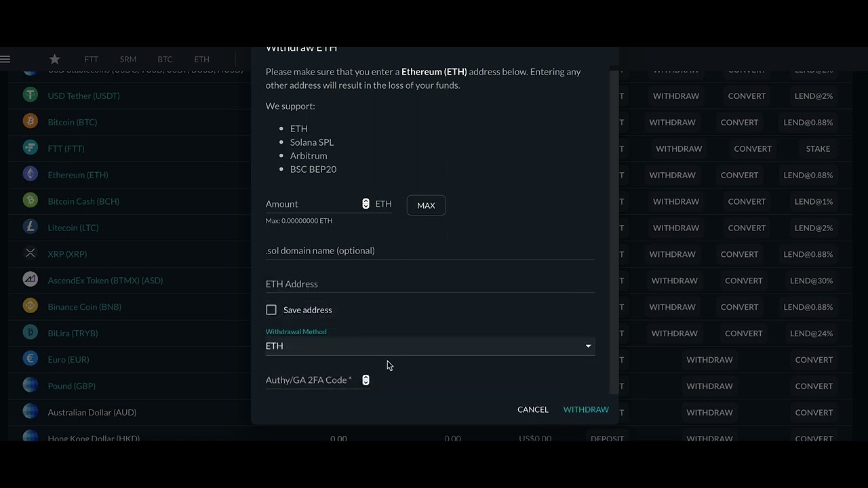The height and width of the screenshot is (488, 868).
Task: Click the Australian Dollar flag icon
Action: pyautogui.click(x=30, y=412)
